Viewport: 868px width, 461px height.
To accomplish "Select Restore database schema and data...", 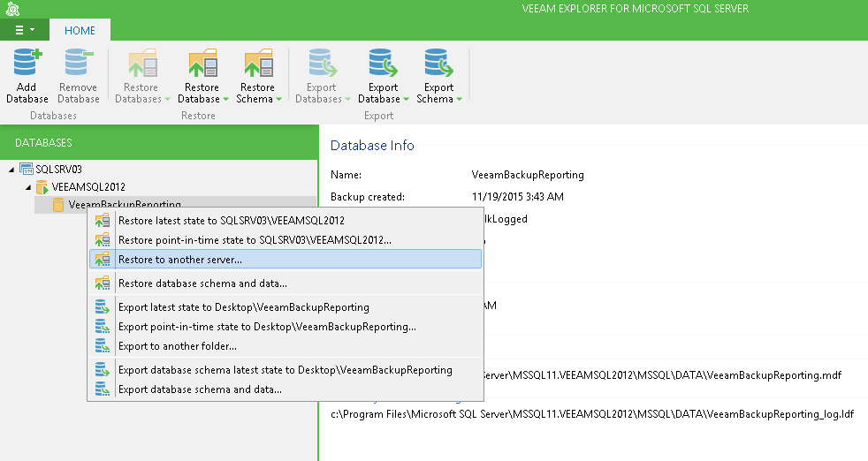I will coord(286,283).
